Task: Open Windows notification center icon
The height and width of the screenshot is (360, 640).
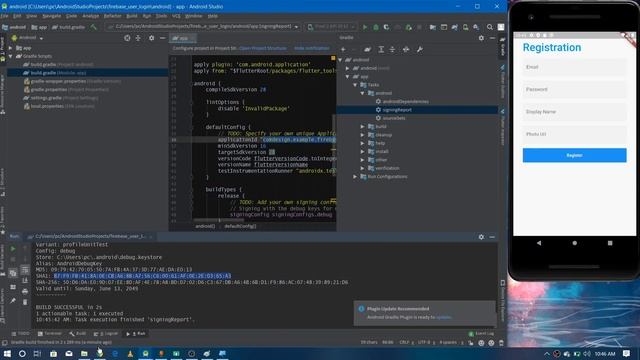Action: pos(627,353)
